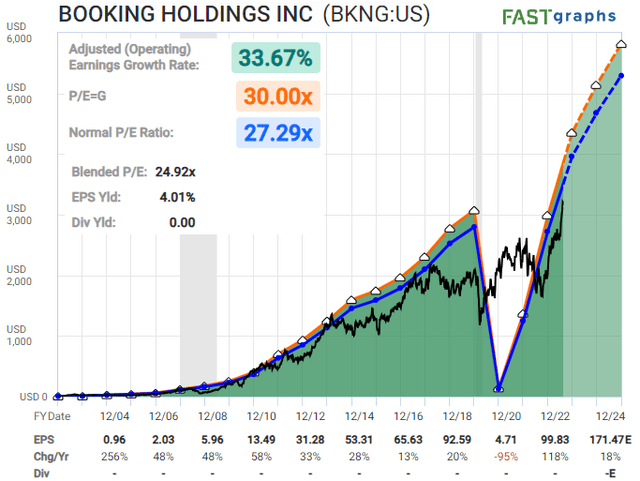Select the blue 27.29x Normal P/E box
The image size is (640, 481).
coord(275,133)
